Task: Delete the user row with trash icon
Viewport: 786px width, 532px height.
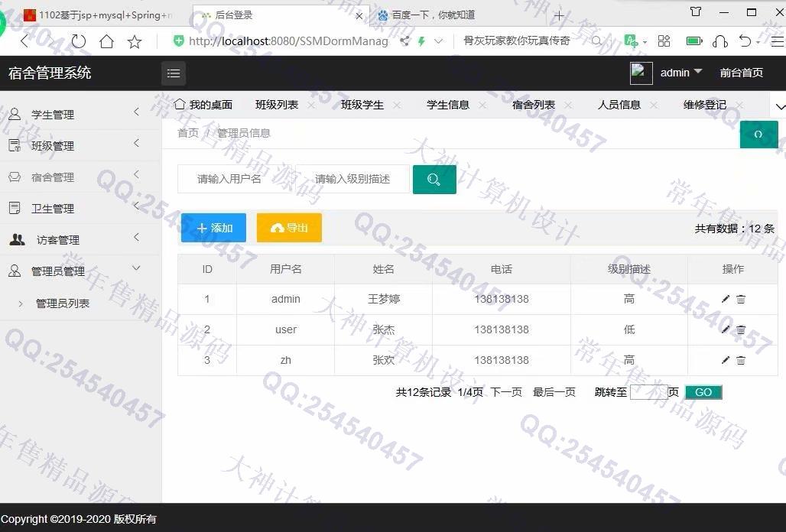Action: coord(741,329)
